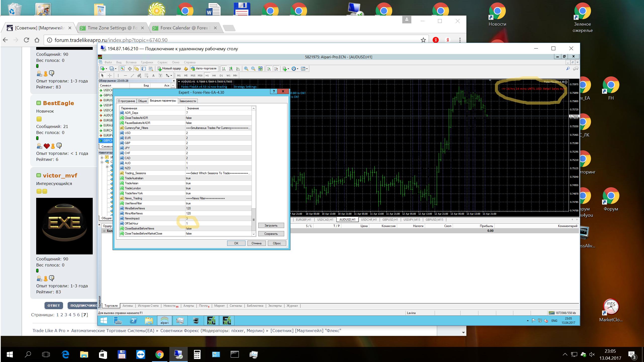Open Windows Start menu on host taskbar
The height and width of the screenshot is (362, 644).
tap(10, 354)
